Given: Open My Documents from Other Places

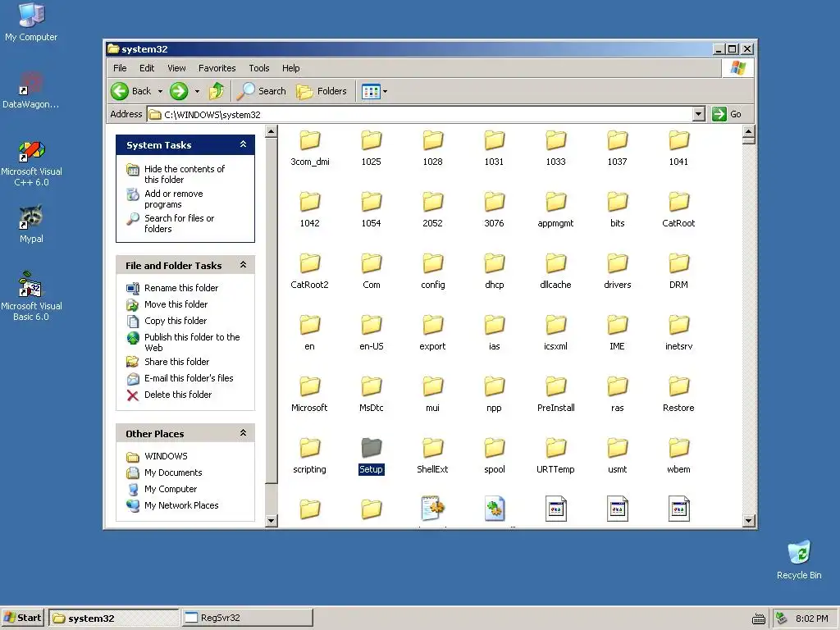Looking at the screenshot, I should tap(173, 473).
